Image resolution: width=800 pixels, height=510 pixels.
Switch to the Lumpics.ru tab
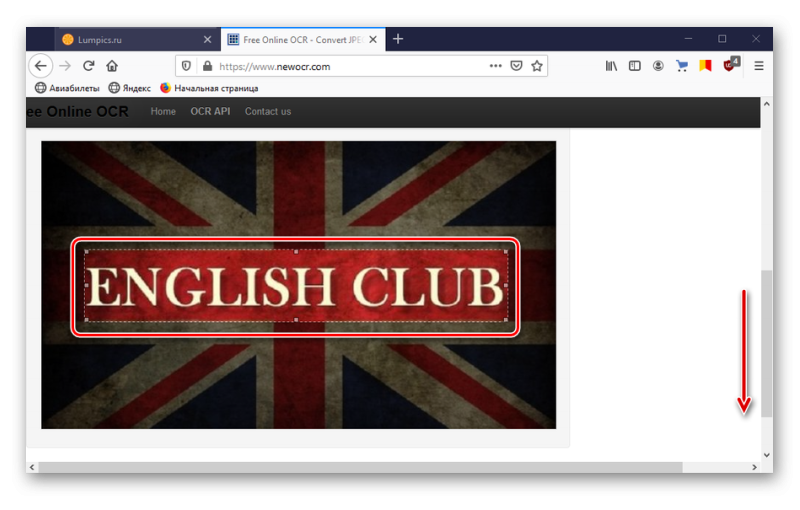click(137, 39)
